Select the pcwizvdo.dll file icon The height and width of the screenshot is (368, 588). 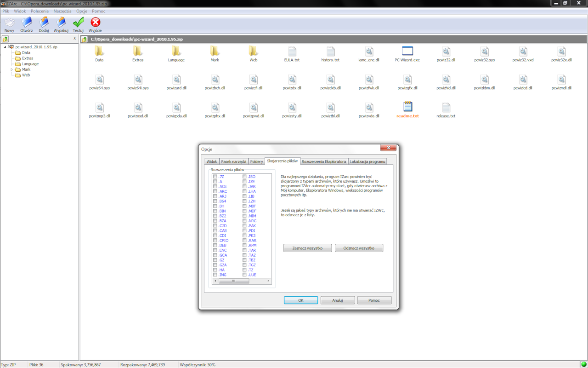369,107
